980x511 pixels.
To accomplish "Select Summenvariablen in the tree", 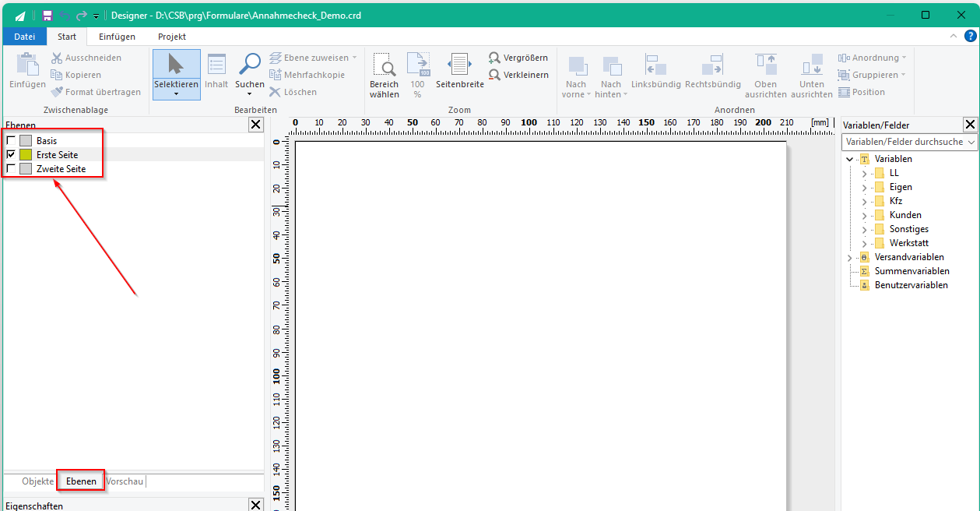I will click(912, 271).
